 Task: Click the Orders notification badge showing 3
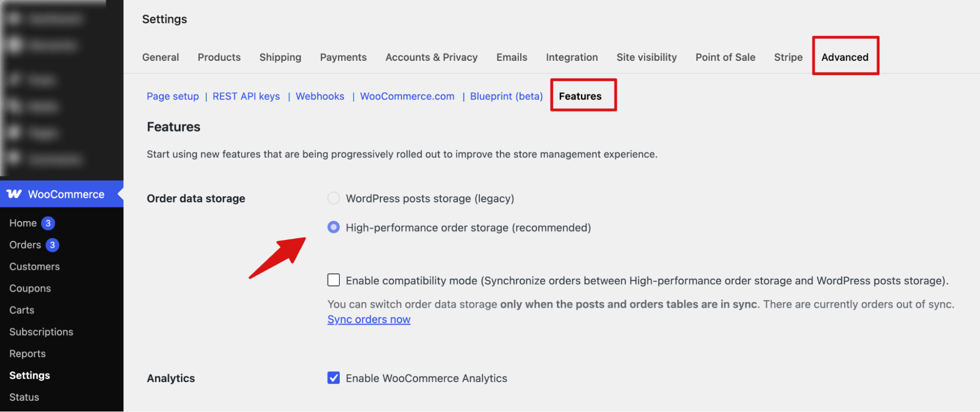pyautogui.click(x=52, y=245)
